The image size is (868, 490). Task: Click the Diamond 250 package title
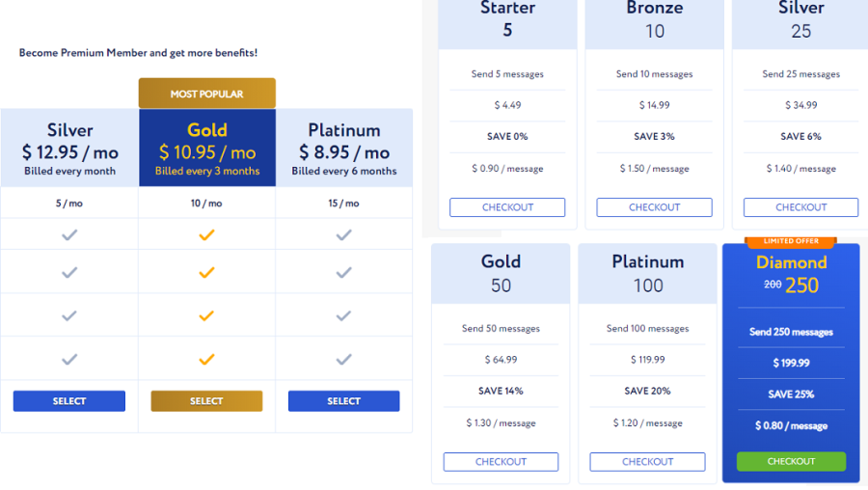click(x=791, y=274)
